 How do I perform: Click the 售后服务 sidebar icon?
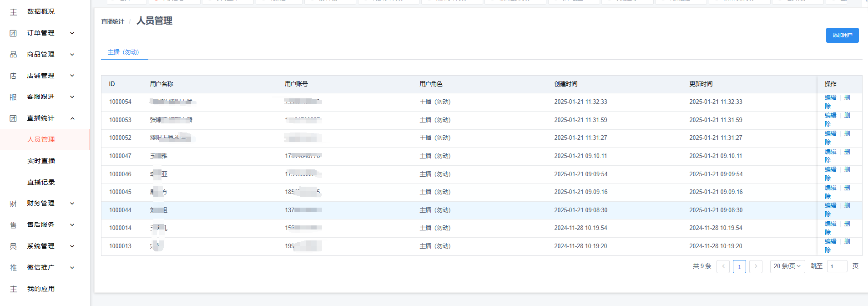click(13, 225)
